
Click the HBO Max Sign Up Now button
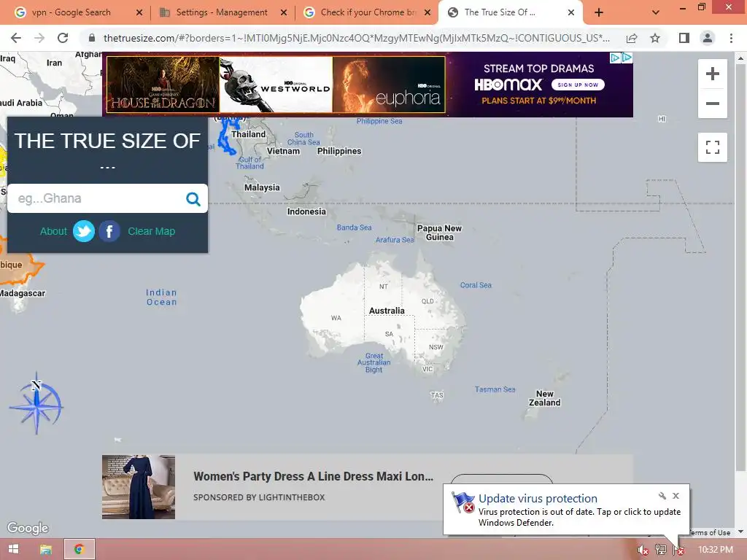pos(578,85)
